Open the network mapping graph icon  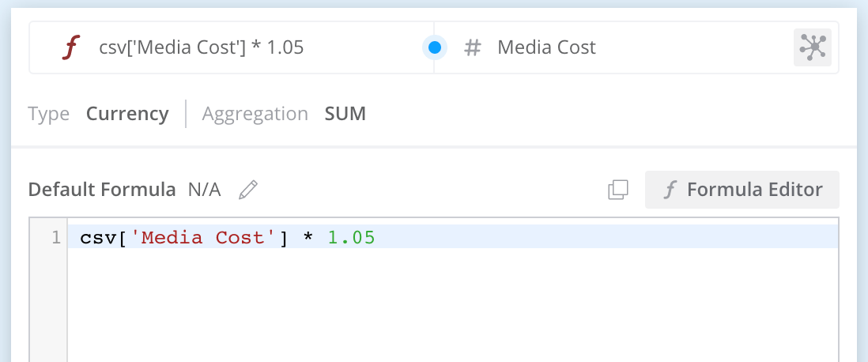tap(813, 47)
